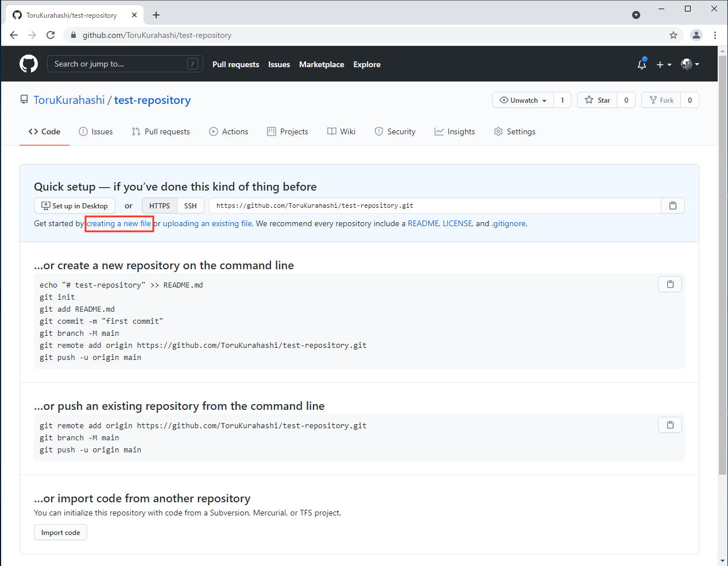Open the Insights tab

(x=455, y=131)
